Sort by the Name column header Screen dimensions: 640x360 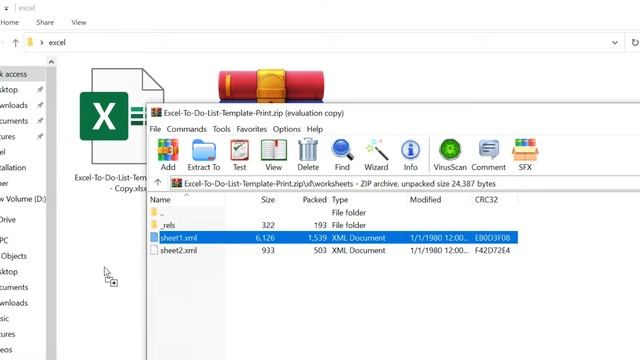pos(160,200)
